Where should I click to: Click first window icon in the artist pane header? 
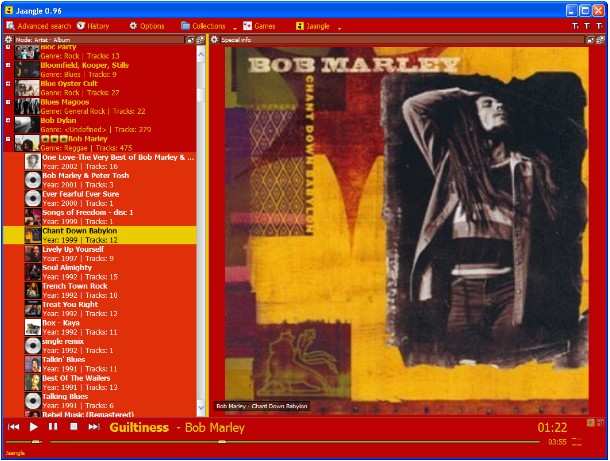tap(190, 39)
